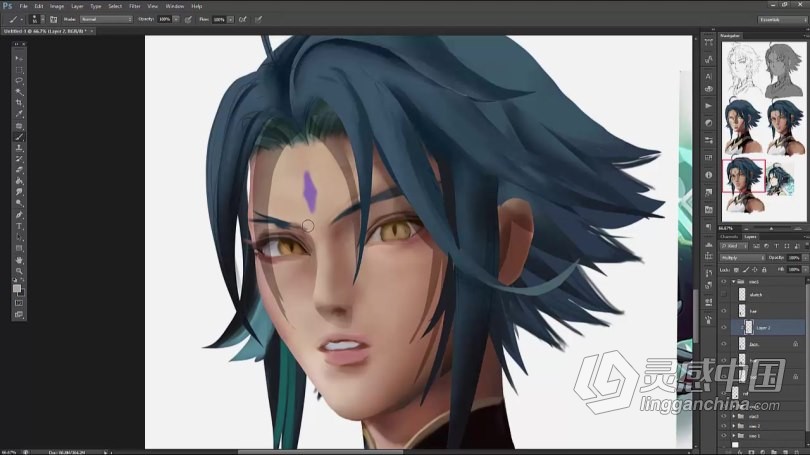Select the Rectangle shape tool

19,248
